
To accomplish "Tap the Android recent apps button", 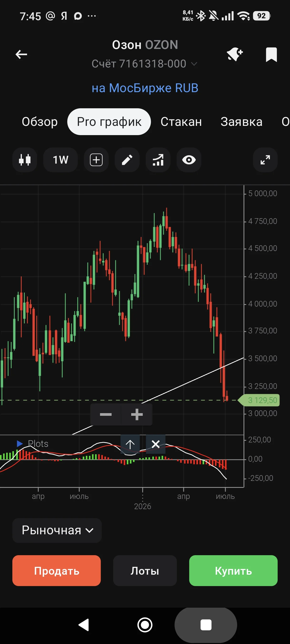I will click(206, 625).
